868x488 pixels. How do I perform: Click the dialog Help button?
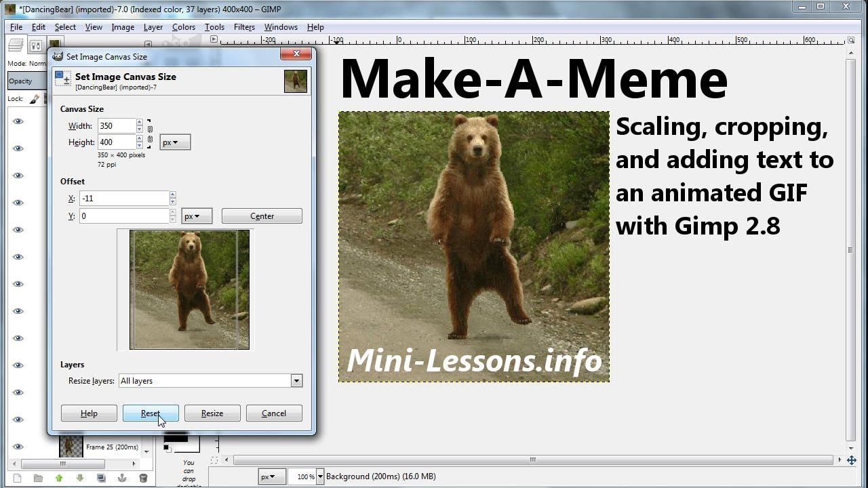tap(89, 413)
